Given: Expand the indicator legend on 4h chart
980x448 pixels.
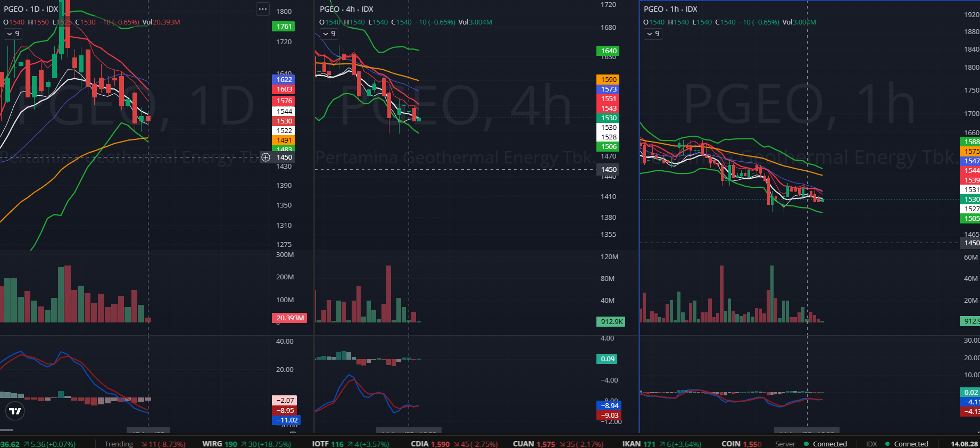Looking at the screenshot, I should tap(329, 34).
